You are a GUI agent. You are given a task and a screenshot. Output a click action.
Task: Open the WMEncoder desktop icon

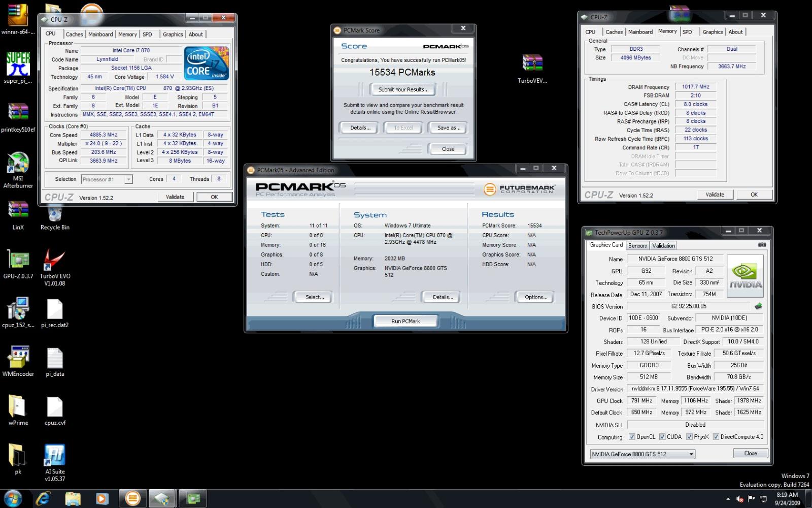(18, 361)
